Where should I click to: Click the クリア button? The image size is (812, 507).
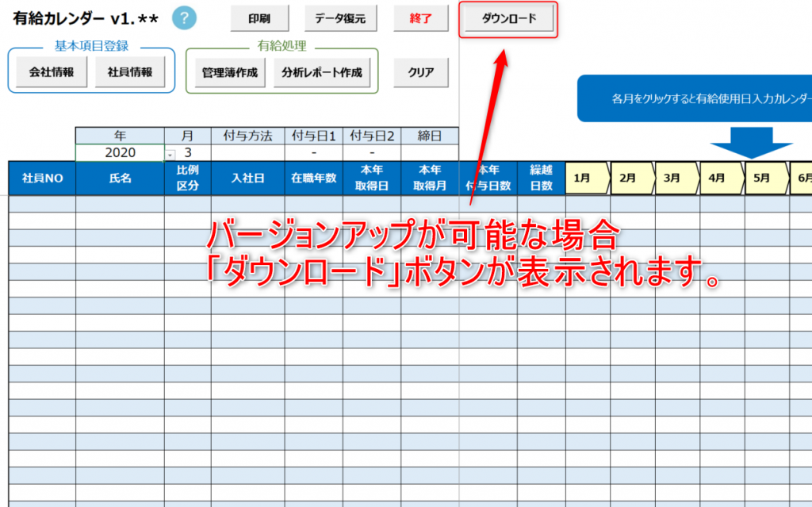coord(420,72)
